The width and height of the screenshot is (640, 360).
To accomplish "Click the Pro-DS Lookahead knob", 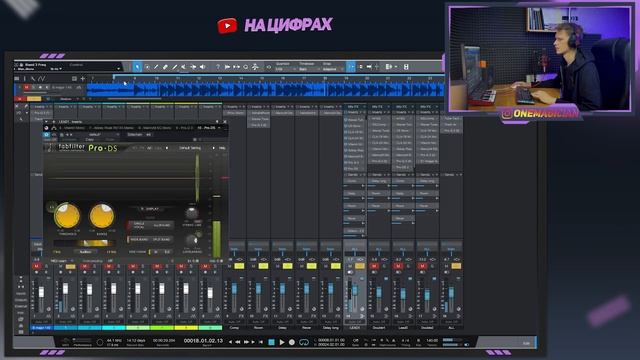I will coord(191,240).
